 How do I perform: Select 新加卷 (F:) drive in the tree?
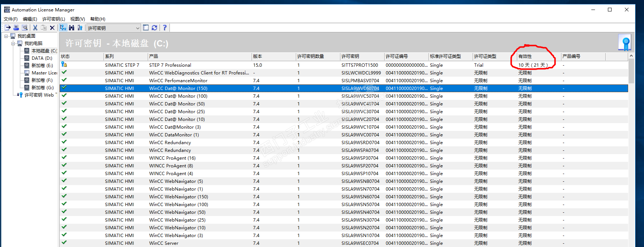coord(42,80)
